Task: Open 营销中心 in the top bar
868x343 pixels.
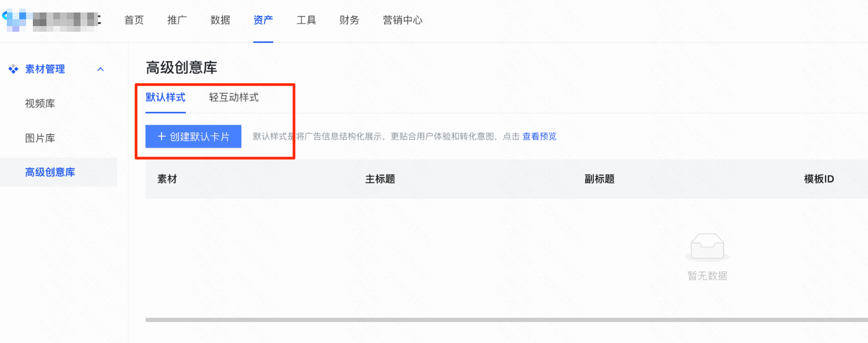Action: coord(403,20)
